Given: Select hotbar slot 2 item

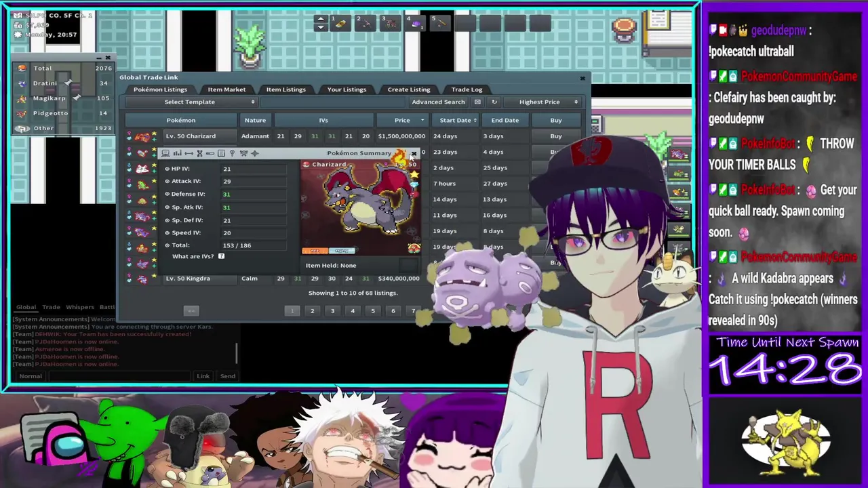Looking at the screenshot, I should (366, 23).
